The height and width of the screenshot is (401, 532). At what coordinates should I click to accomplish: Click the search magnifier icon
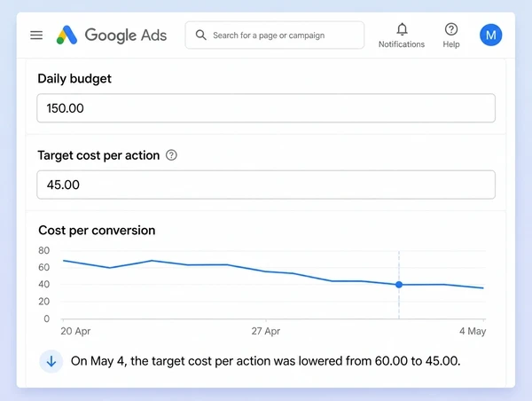(x=201, y=35)
